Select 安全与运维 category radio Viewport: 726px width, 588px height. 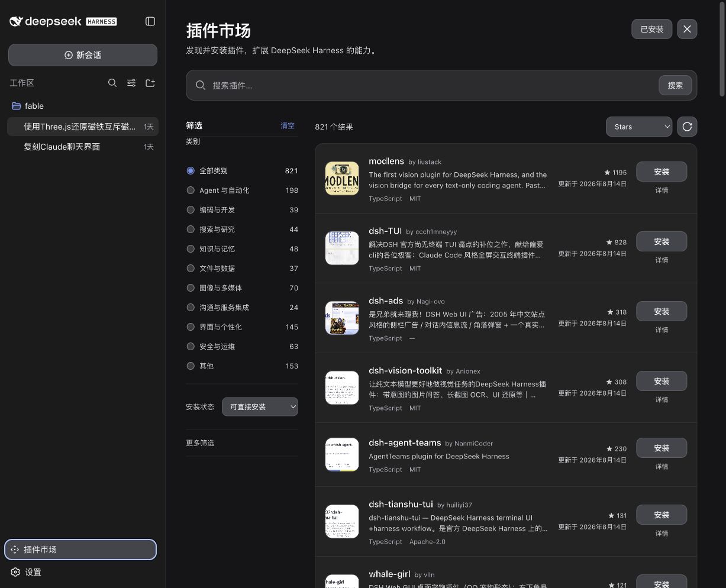coord(191,346)
